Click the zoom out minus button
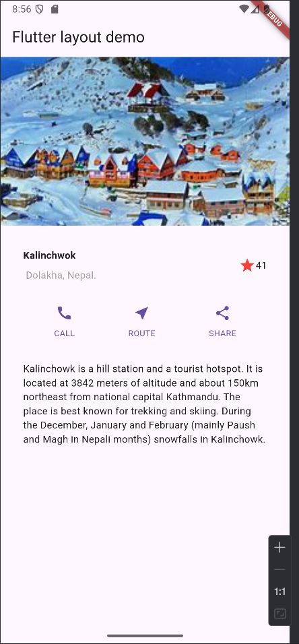Viewport: 299px width, 644px height. coord(279,570)
